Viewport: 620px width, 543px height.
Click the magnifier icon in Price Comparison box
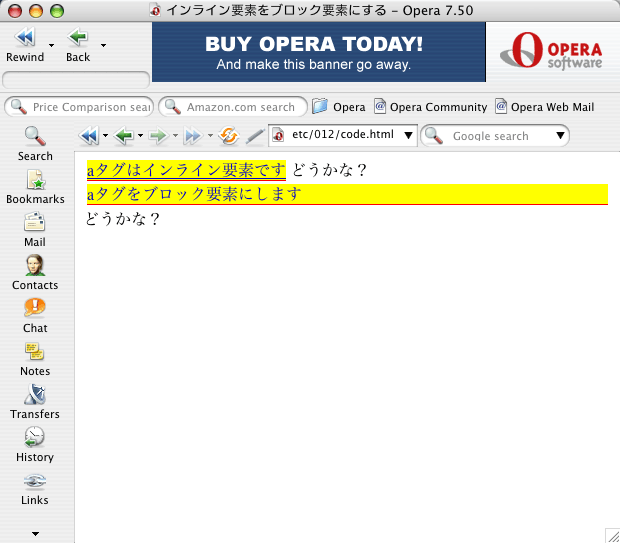click(x=19, y=107)
